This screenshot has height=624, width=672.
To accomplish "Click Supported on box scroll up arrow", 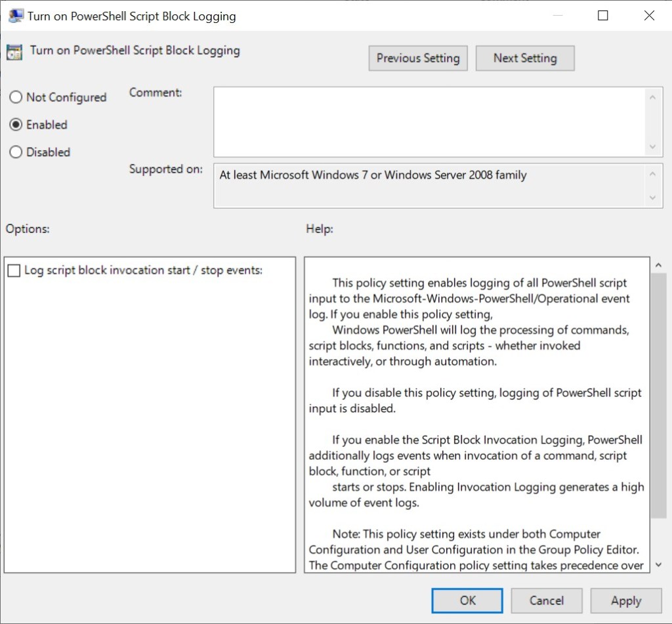I will [652, 175].
